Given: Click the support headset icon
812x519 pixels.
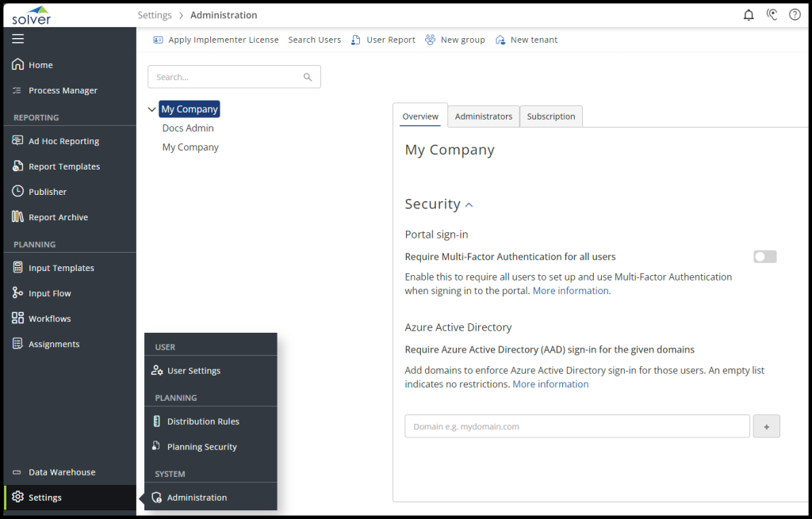Looking at the screenshot, I should (772, 15).
